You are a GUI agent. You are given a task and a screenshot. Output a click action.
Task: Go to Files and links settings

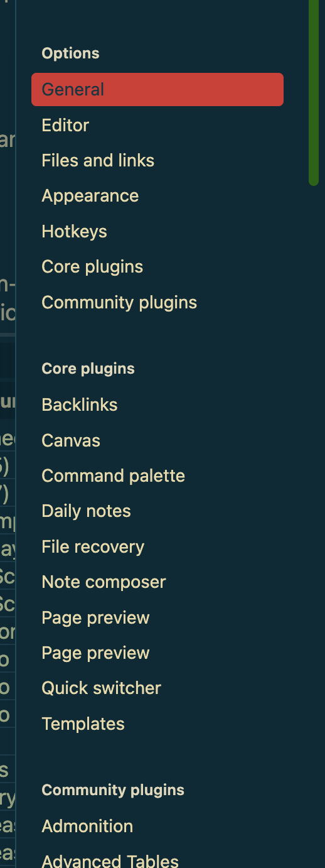point(157,160)
